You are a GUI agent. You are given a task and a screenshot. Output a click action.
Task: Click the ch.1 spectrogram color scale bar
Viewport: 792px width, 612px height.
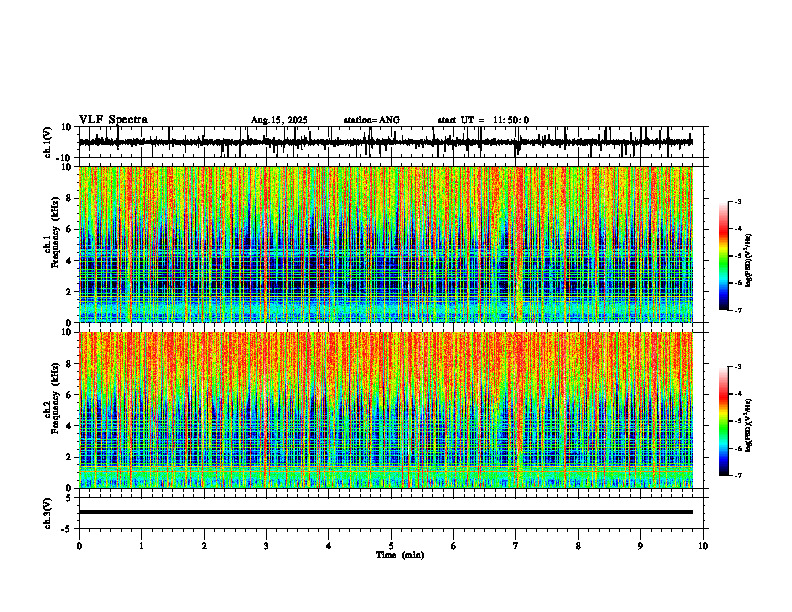click(x=723, y=256)
